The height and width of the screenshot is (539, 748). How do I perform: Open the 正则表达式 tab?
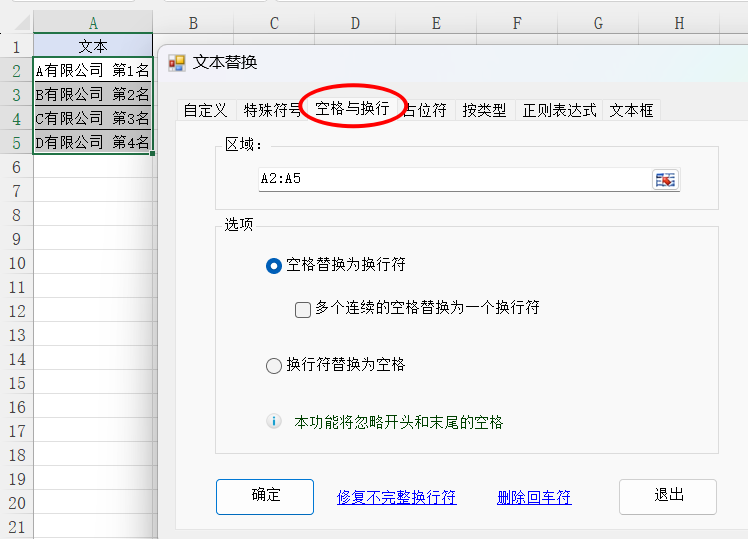[559, 110]
